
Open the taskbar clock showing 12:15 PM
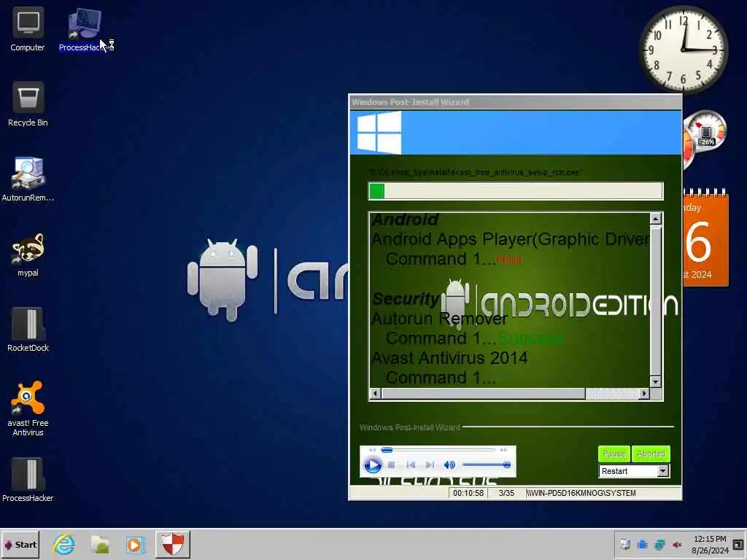click(710, 545)
